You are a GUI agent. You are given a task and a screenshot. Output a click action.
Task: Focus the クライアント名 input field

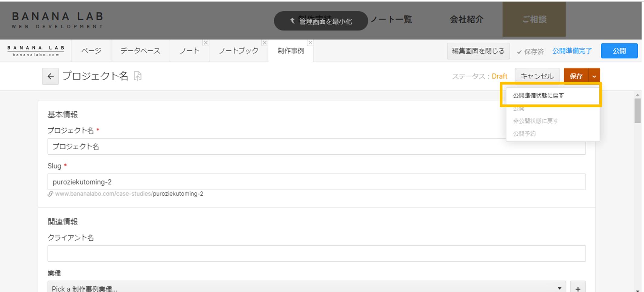[317, 253]
